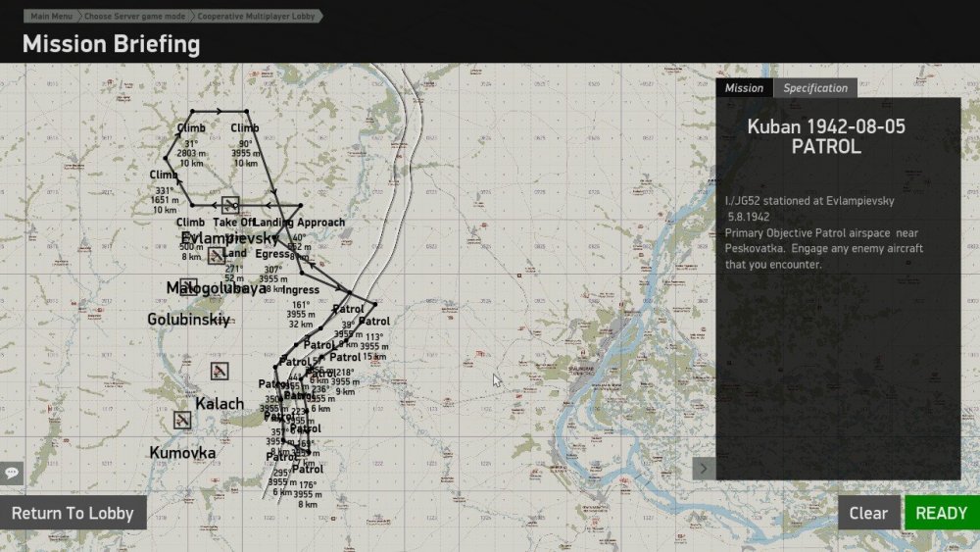Select the Malogolubaya airfield icon

click(x=188, y=287)
